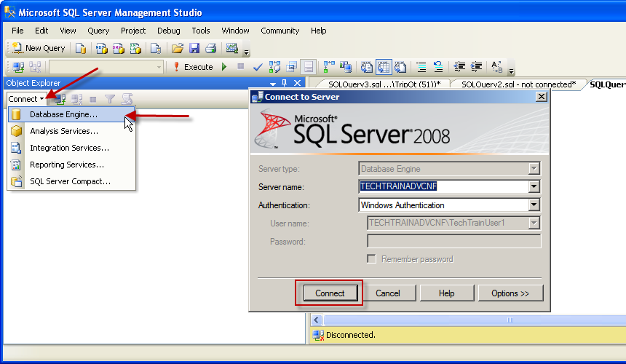Click the Display Estimated Execution Plan icon
This screenshot has height=364, width=626.
[x=274, y=67]
